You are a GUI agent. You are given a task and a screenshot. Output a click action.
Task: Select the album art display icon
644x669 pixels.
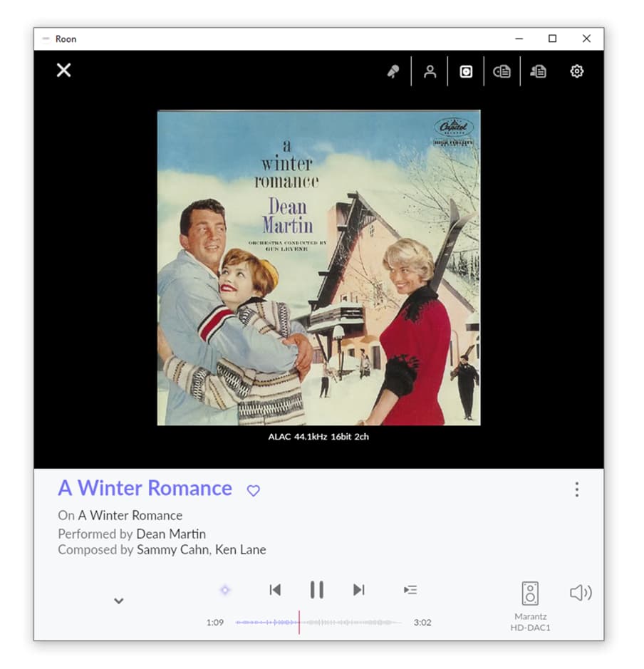[x=466, y=71]
